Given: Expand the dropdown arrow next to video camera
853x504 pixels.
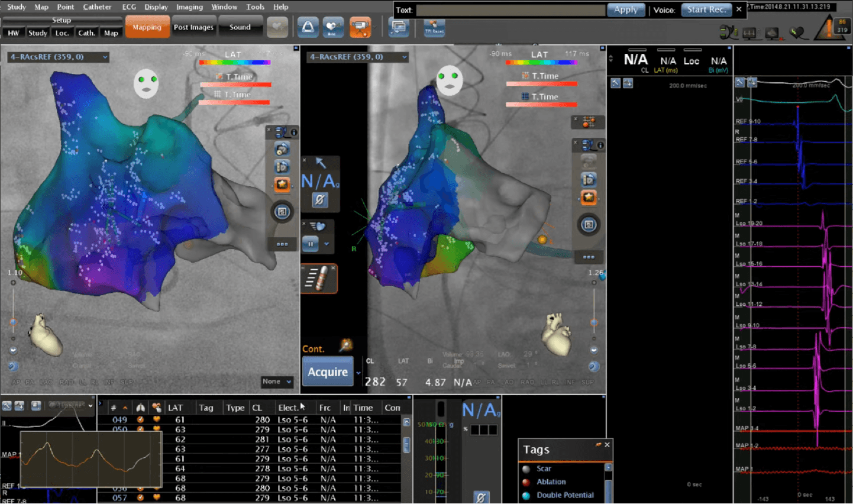Looking at the screenshot, I should coord(374,27).
